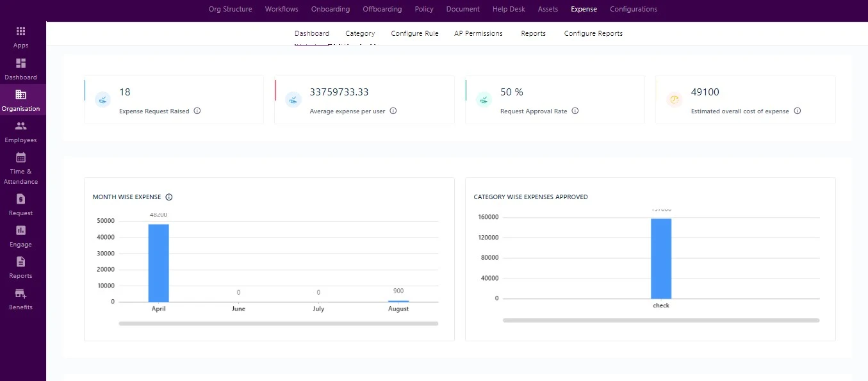Click the Category Wise Expenses horizontal scrollbar
Screen dimensions: 868x381
[x=661, y=320]
